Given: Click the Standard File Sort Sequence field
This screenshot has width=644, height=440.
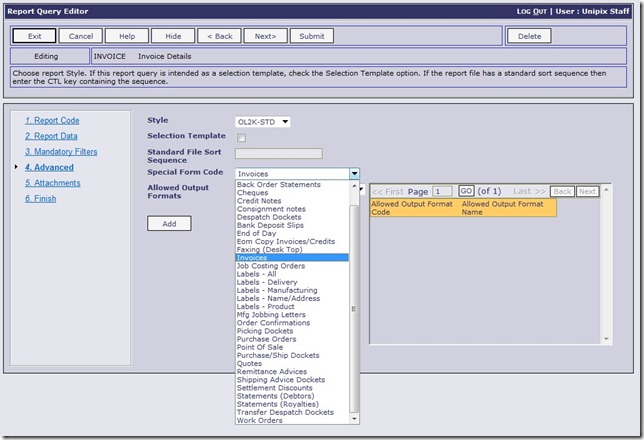Looking at the screenshot, I should [278, 154].
